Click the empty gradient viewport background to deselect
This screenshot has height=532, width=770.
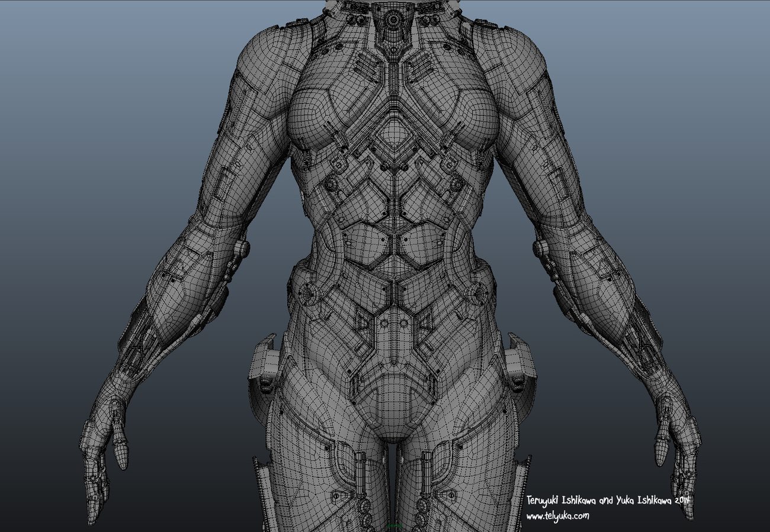(89, 118)
